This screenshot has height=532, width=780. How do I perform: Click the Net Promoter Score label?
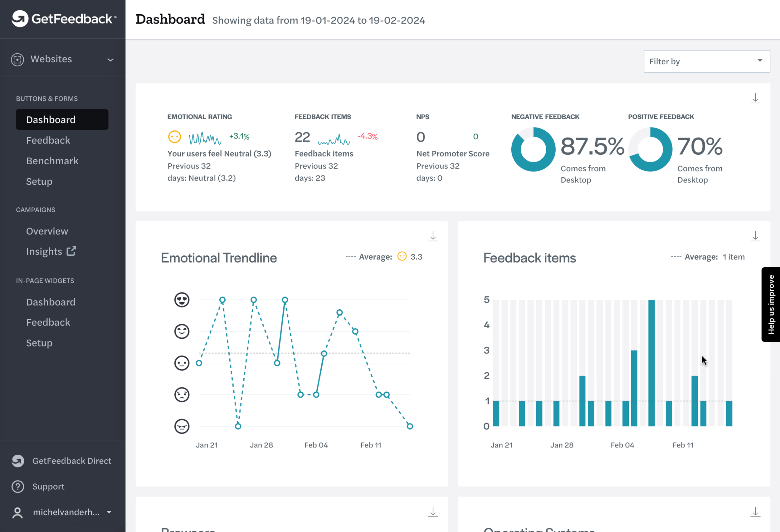(x=453, y=154)
